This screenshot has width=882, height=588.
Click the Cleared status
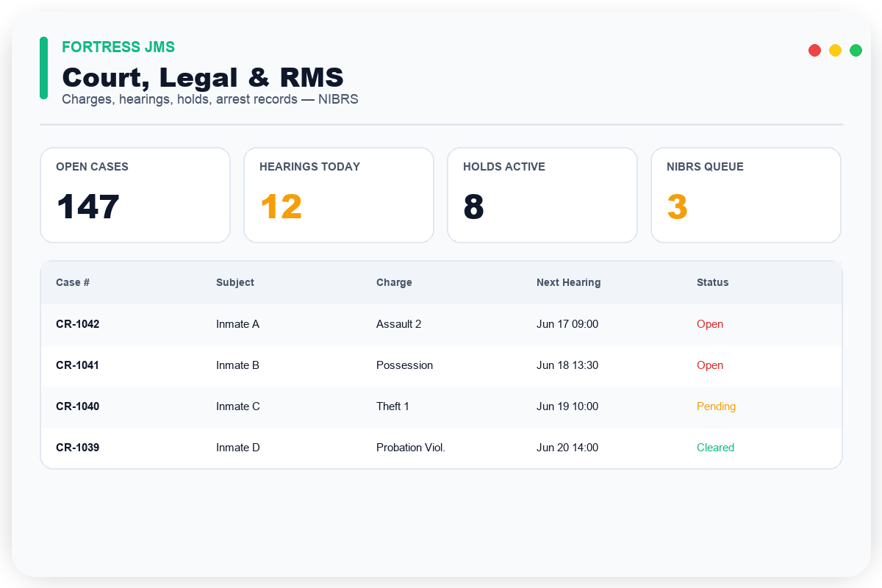[715, 448]
